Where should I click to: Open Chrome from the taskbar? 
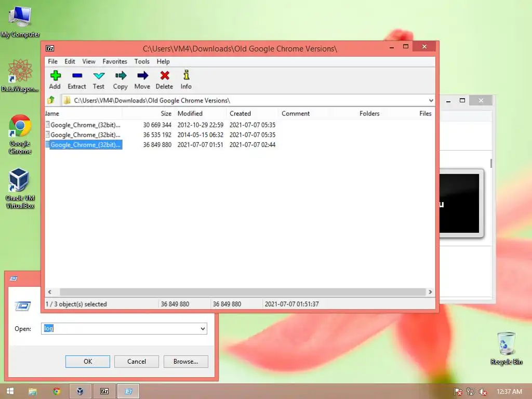(57, 391)
